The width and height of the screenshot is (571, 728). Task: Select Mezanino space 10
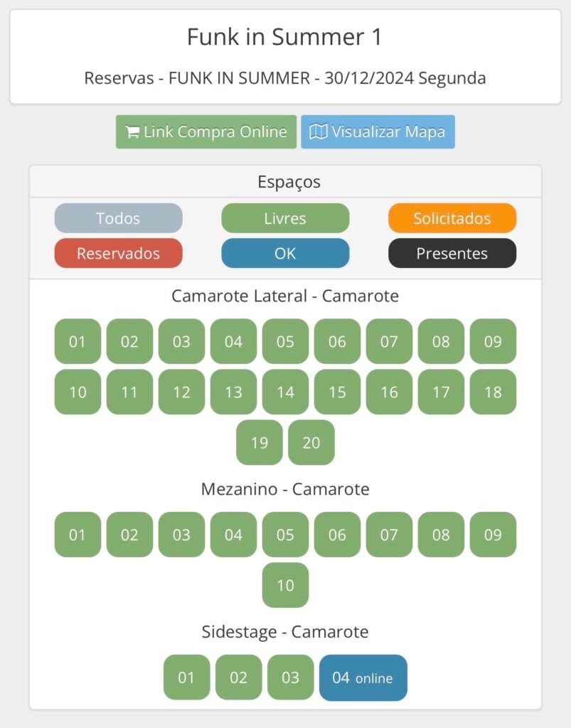[x=285, y=585]
